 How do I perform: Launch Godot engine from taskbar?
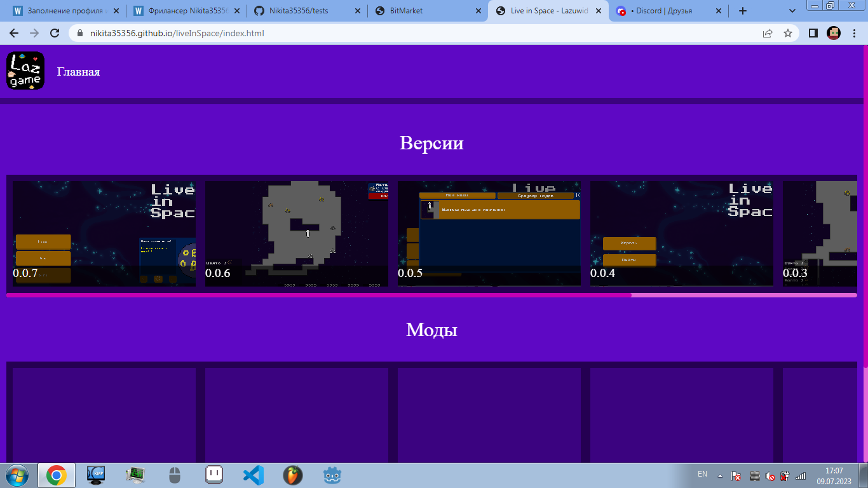click(332, 475)
